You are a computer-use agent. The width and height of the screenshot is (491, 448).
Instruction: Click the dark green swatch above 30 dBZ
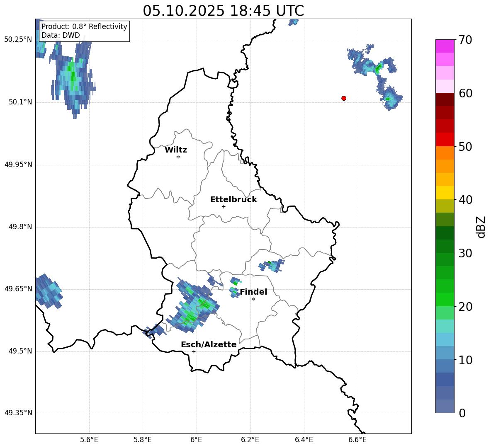pyautogui.click(x=445, y=246)
